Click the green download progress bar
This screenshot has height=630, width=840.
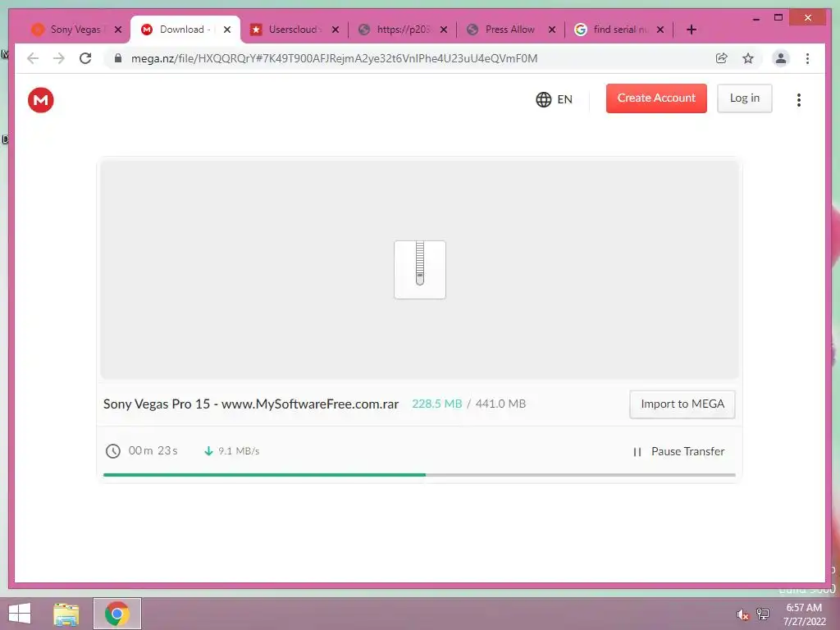click(264, 475)
